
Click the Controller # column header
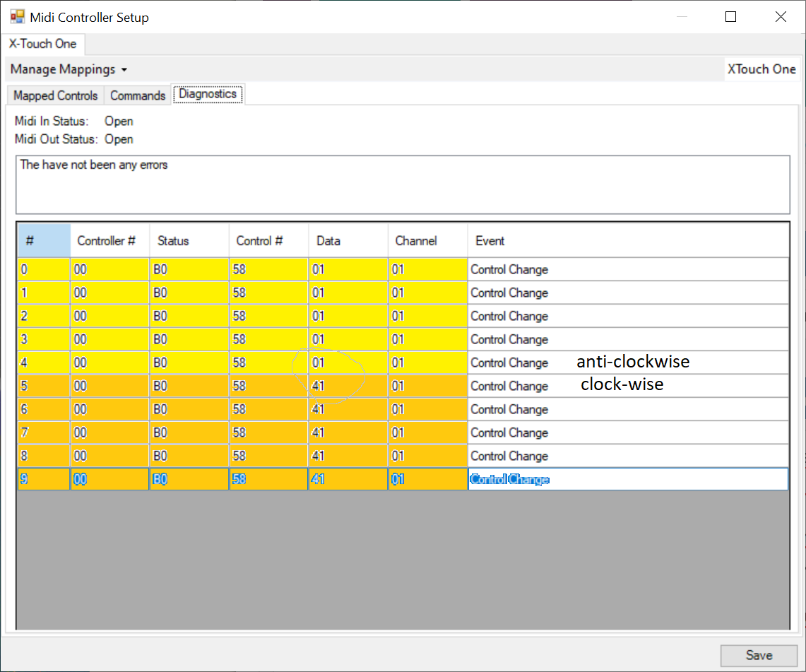pyautogui.click(x=110, y=241)
